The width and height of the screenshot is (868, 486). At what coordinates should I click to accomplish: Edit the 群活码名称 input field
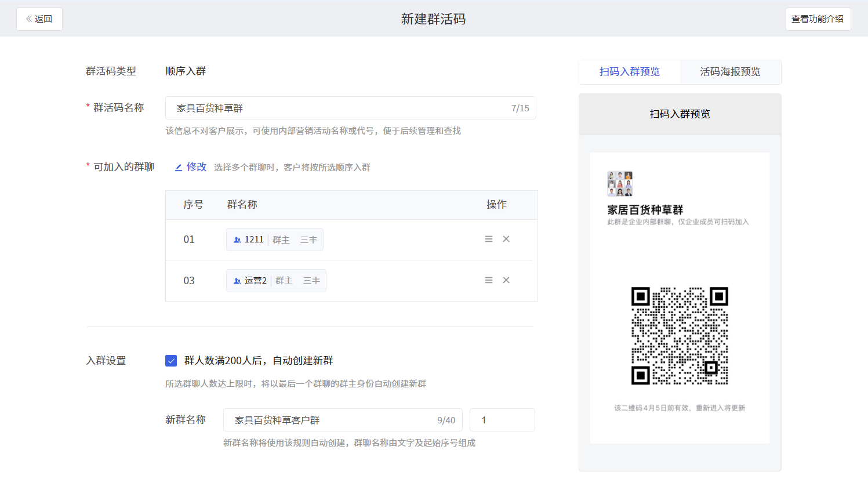point(350,108)
